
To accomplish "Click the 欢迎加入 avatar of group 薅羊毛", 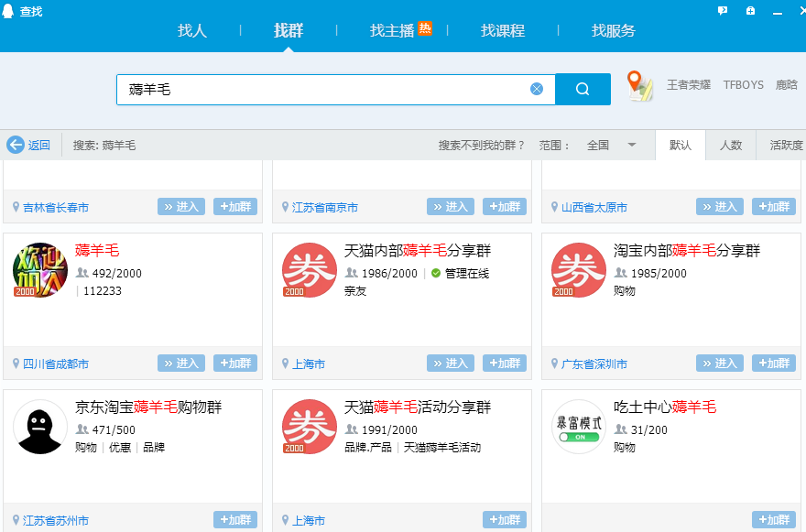I will pos(40,270).
